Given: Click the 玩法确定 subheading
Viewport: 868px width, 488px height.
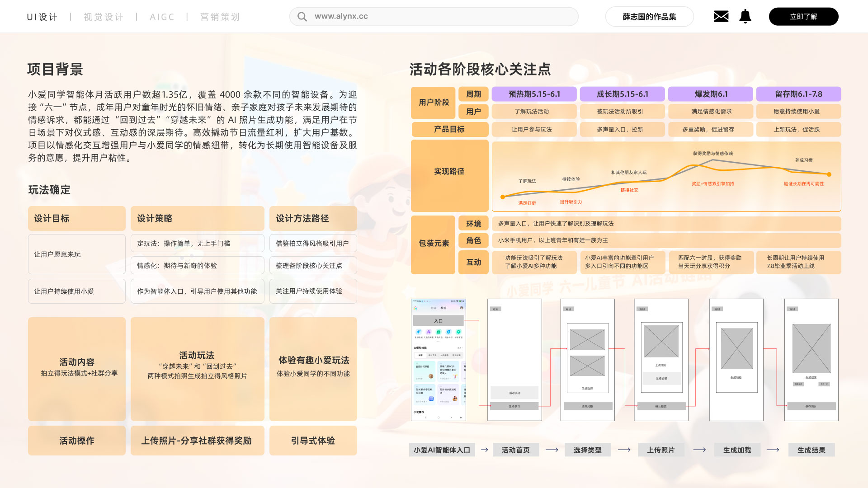Looking at the screenshot, I should click(49, 190).
